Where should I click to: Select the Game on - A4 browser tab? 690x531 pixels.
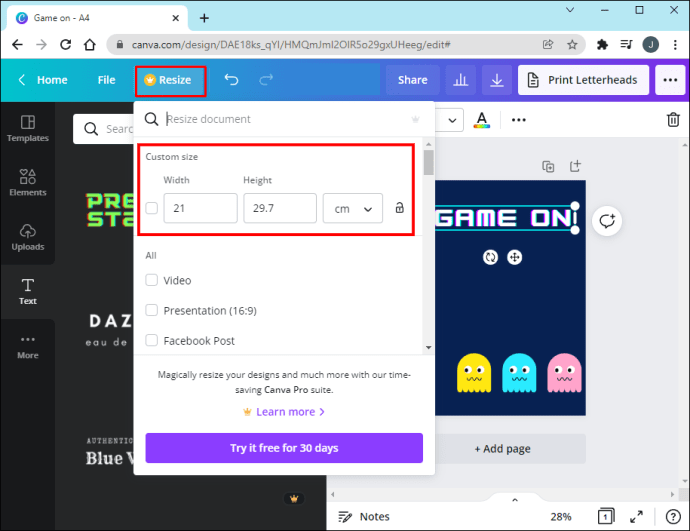tap(95, 18)
